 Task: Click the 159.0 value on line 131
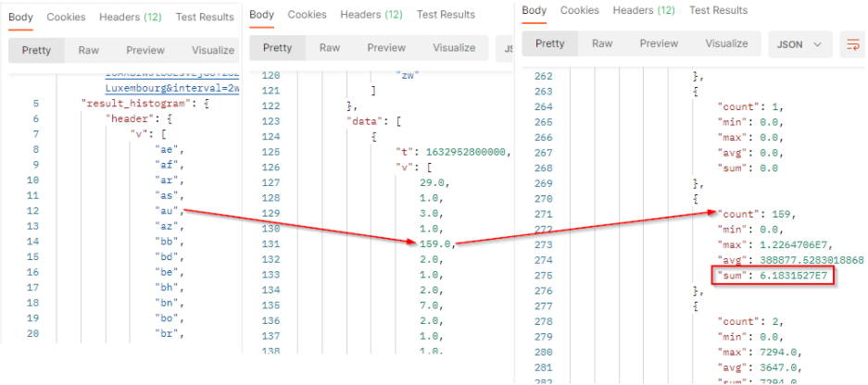[435, 243]
